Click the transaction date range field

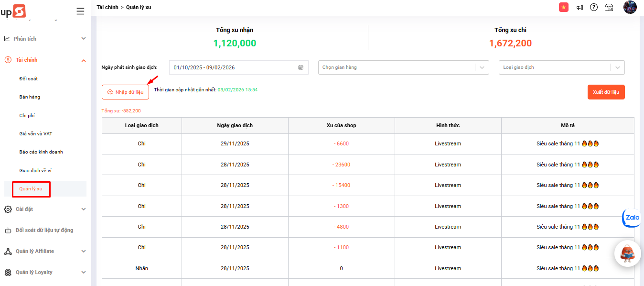[x=234, y=67]
